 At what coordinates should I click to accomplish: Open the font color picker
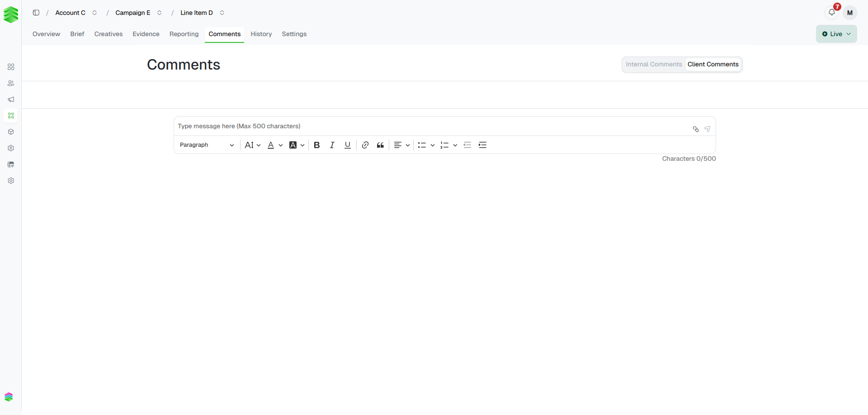pyautogui.click(x=275, y=145)
